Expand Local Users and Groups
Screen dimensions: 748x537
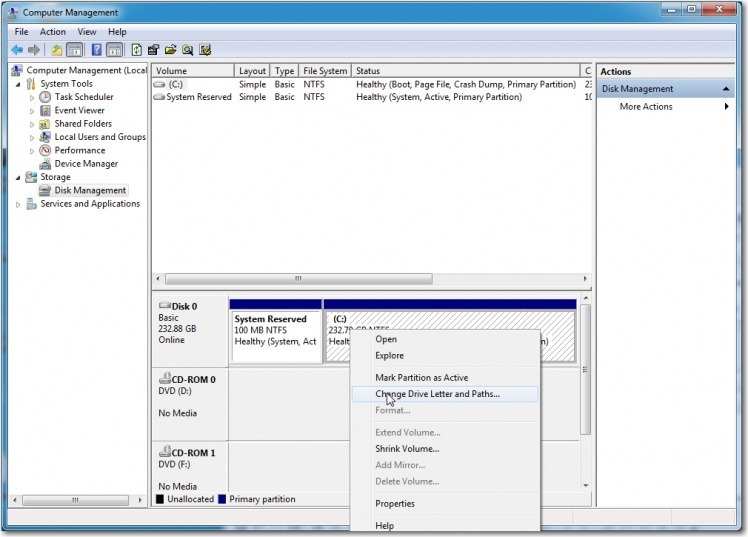pyautogui.click(x=32, y=137)
